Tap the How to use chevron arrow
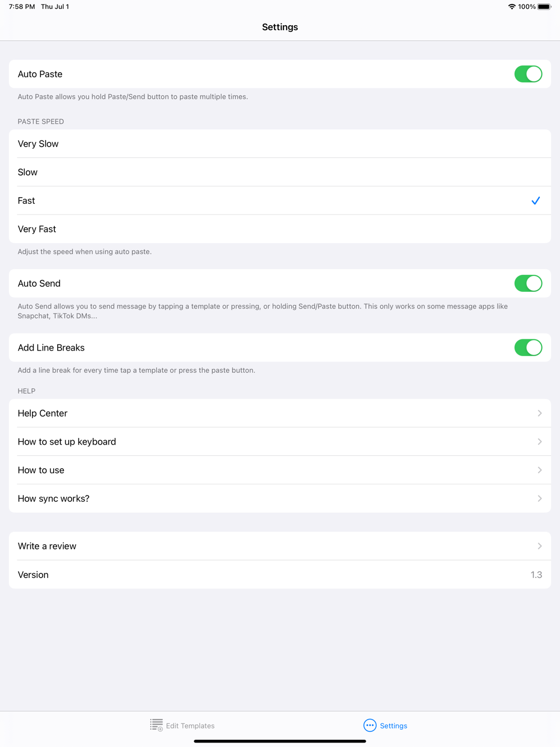The width and height of the screenshot is (560, 747). point(539,470)
